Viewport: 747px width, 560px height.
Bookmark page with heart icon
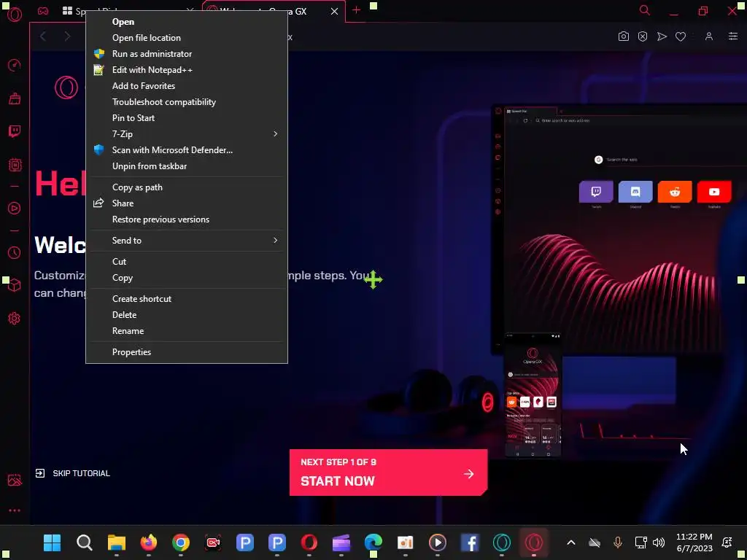[681, 36]
